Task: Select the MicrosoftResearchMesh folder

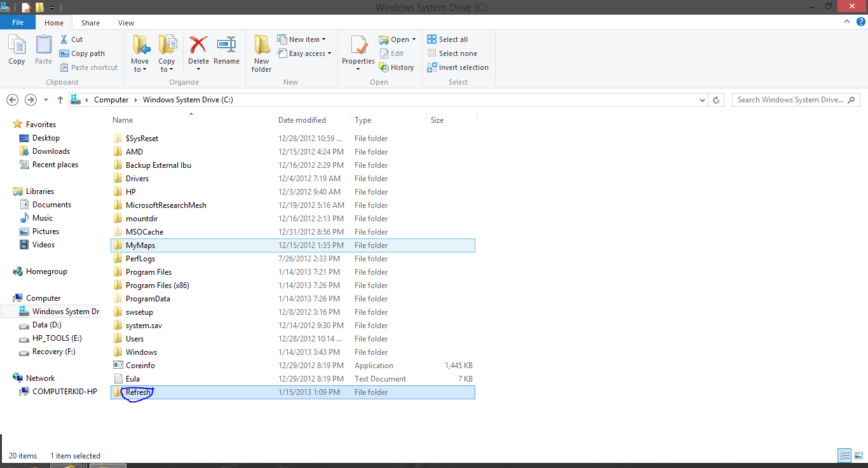Action: pos(293,205)
